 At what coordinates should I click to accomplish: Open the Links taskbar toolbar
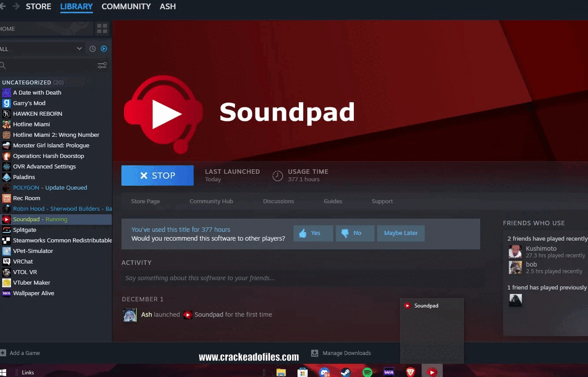(28, 373)
